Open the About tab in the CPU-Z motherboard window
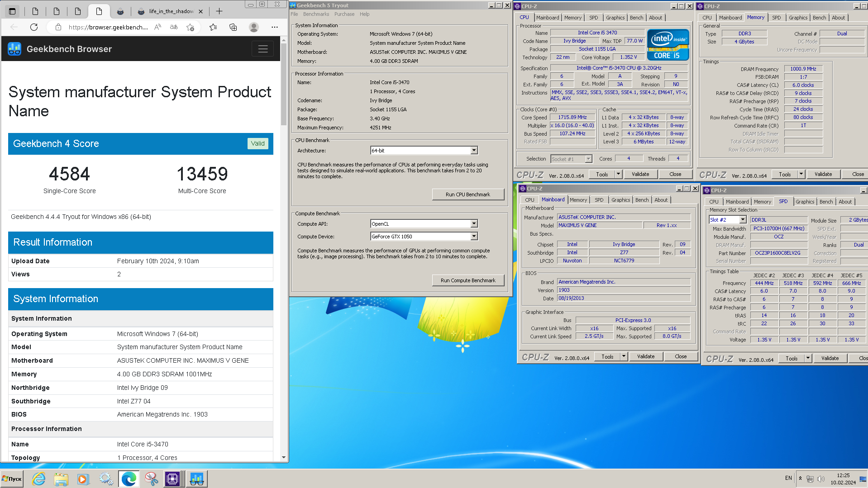The image size is (868, 488). tap(661, 200)
